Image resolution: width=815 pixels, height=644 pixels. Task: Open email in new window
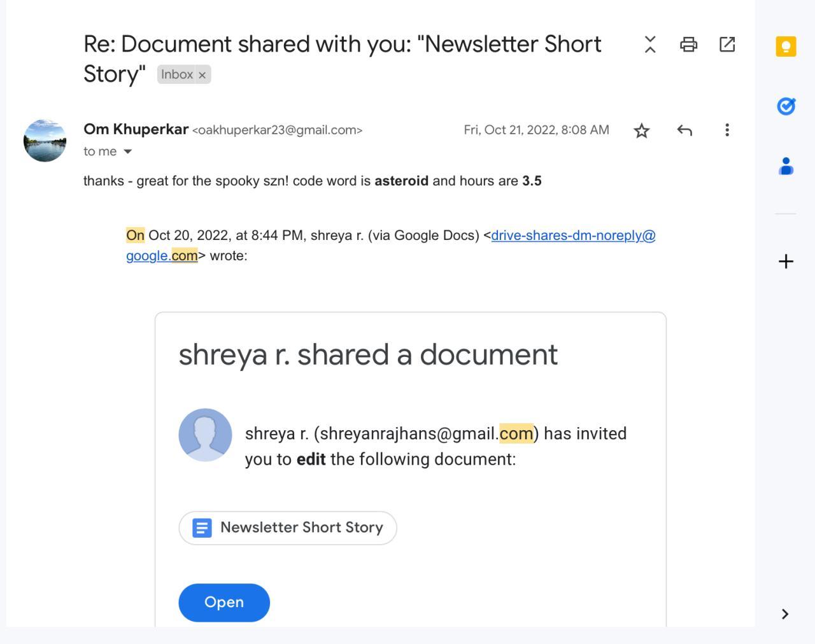[727, 45]
